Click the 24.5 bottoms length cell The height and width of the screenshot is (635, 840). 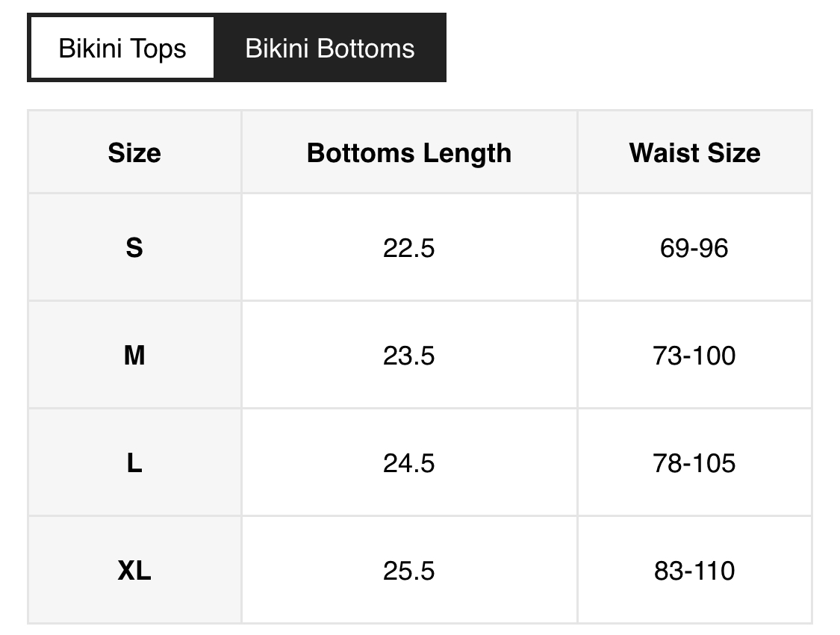coord(408,463)
